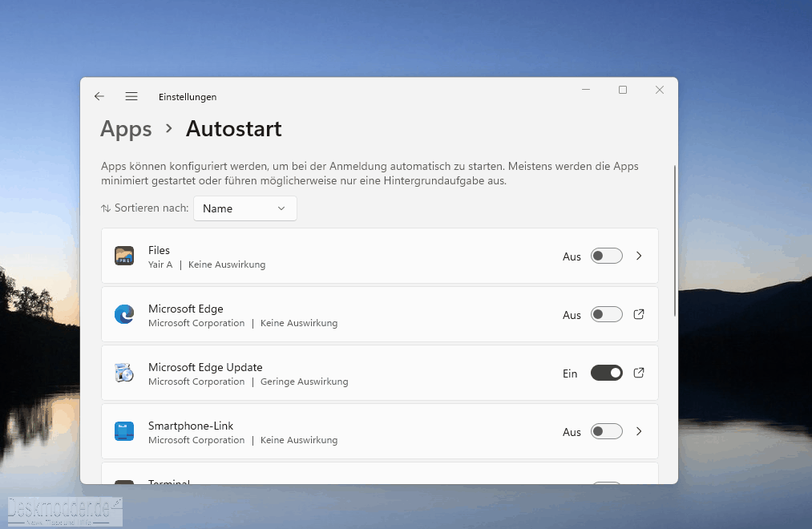The width and height of the screenshot is (812, 529).
Task: Click Aus status label for Smartphone-Link
Action: 572,432
